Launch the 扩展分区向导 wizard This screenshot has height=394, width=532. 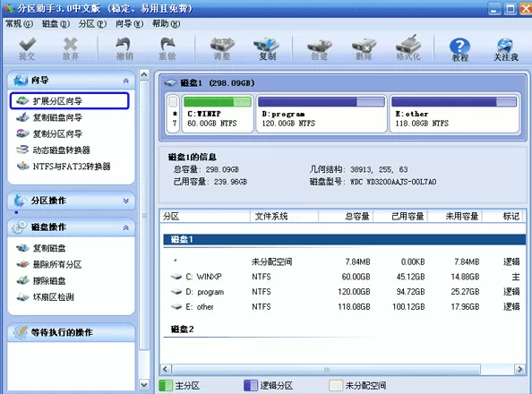tap(70, 101)
